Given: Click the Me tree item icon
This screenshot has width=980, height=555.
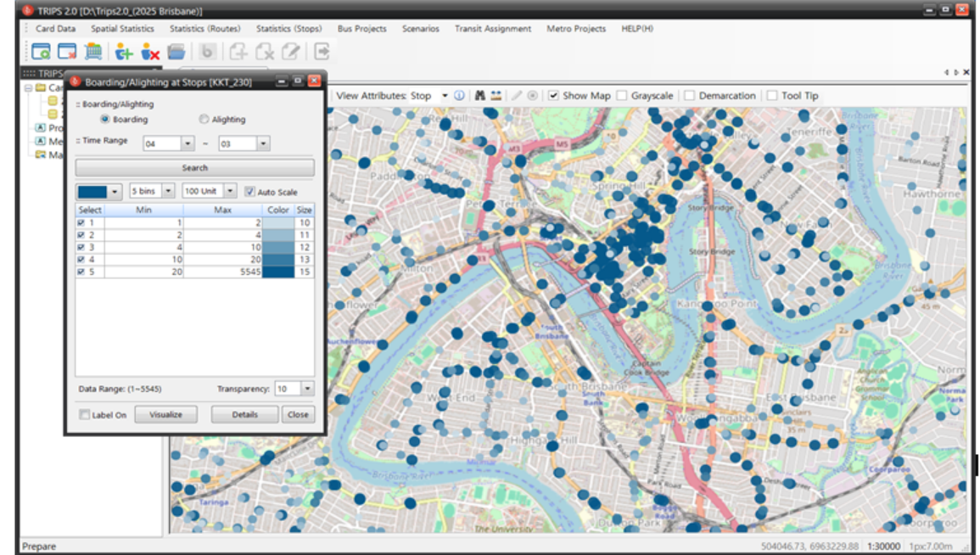Looking at the screenshot, I should 41,141.
